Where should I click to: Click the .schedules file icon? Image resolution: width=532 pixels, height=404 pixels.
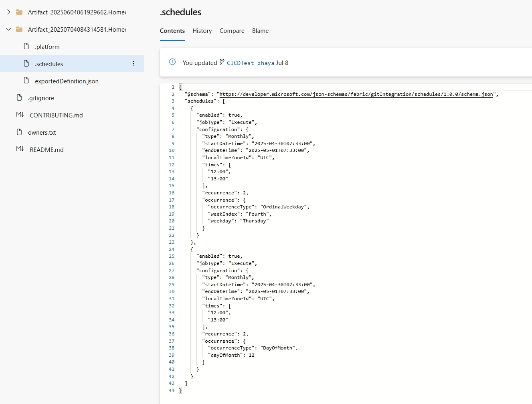click(26, 63)
